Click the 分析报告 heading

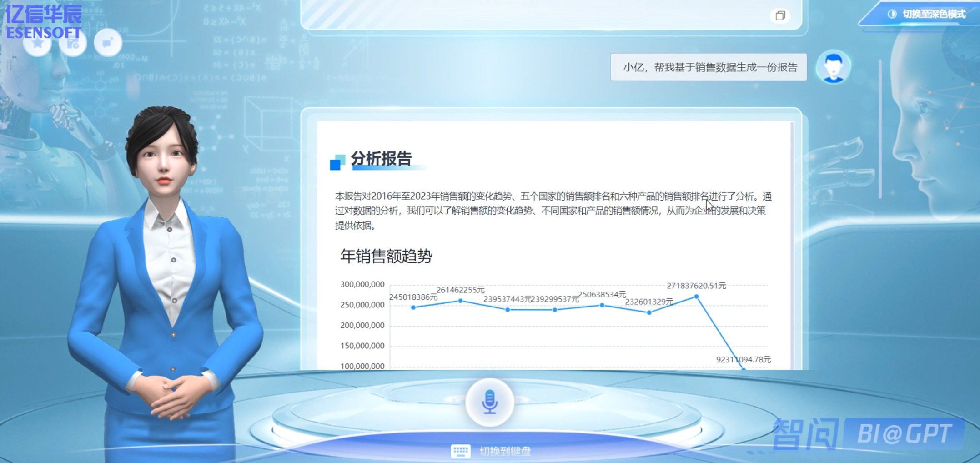[381, 159]
